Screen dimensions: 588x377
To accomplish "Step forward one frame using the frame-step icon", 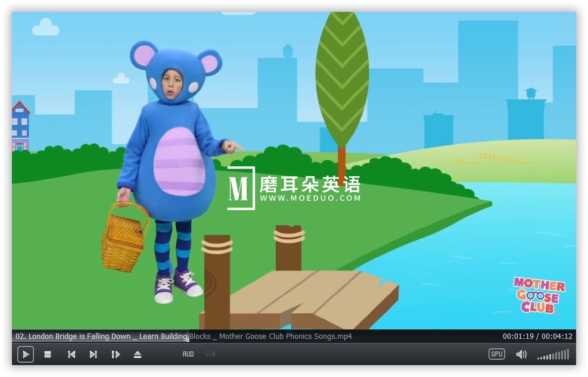I will (x=115, y=354).
